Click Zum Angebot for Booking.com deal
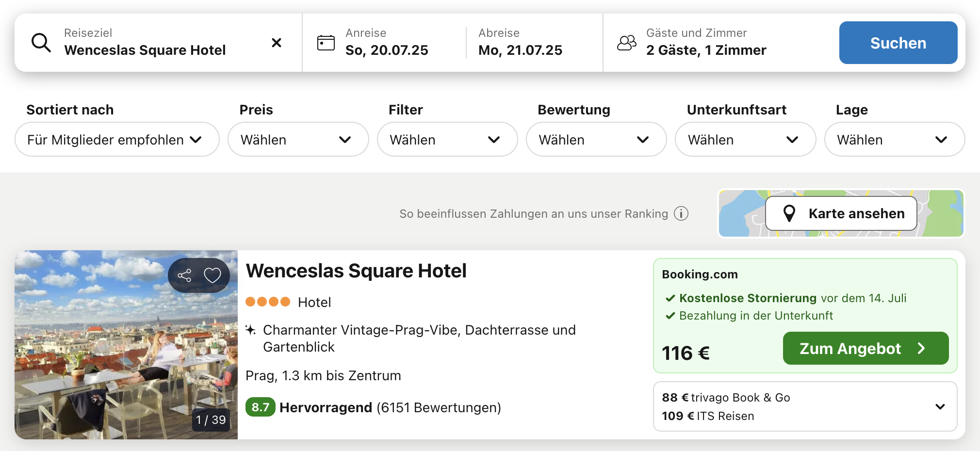This screenshot has height=451, width=980. click(x=866, y=348)
